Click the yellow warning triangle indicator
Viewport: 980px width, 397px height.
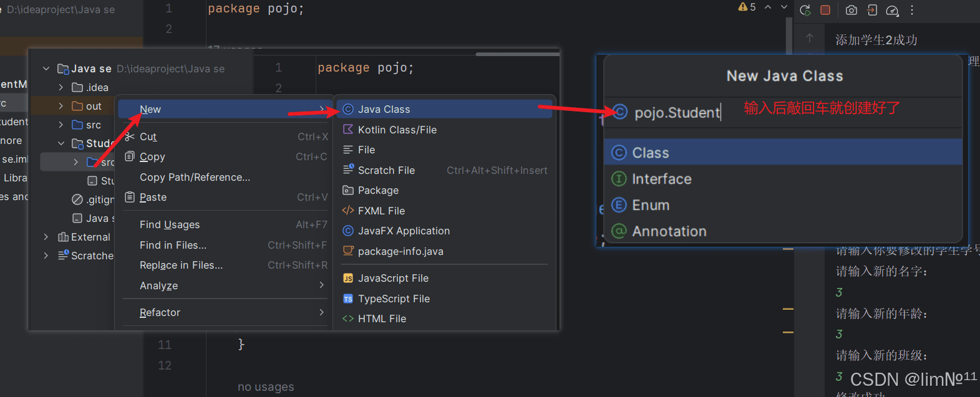tap(743, 7)
